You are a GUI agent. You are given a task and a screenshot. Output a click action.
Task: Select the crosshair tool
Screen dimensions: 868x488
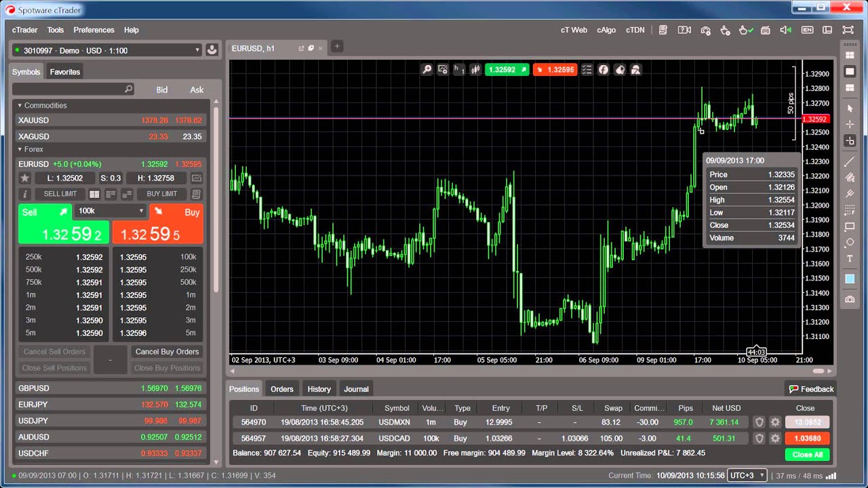850,124
